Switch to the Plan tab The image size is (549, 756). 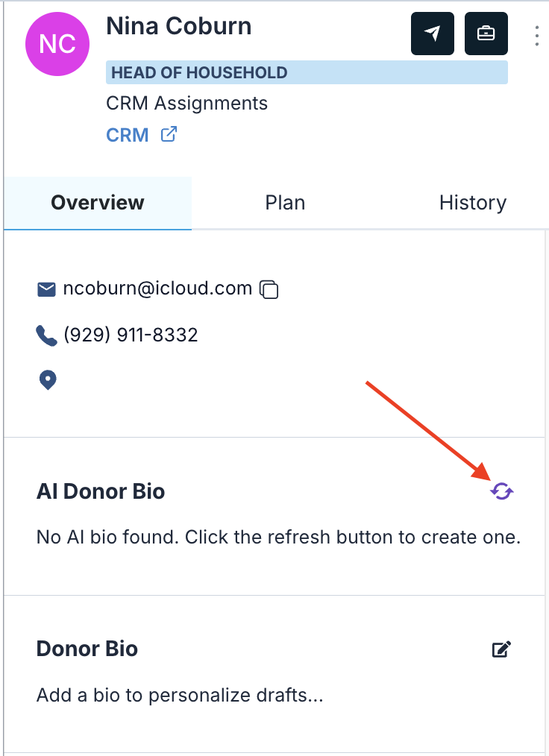click(x=285, y=203)
